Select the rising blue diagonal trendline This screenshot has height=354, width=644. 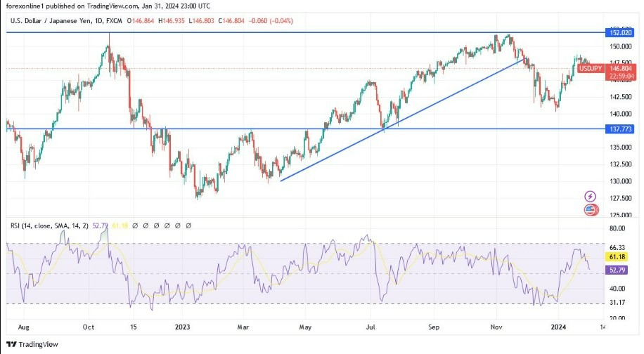[x=401, y=121]
